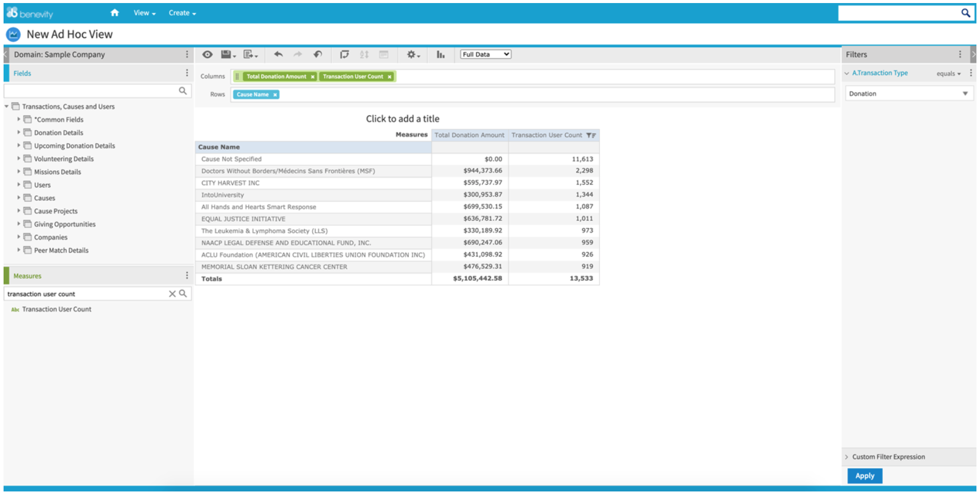This screenshot has width=980, height=495.
Task: Open Filters panel kebab menu
Action: pos(960,54)
